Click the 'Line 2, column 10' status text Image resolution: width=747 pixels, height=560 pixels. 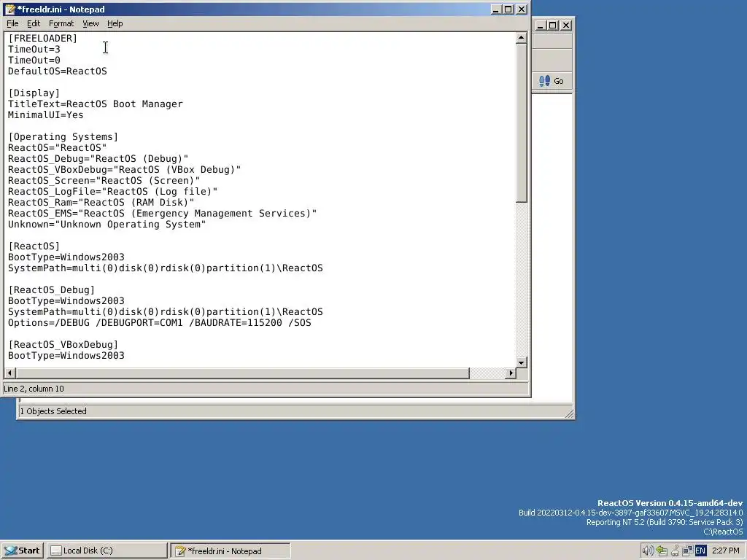[x=34, y=389]
